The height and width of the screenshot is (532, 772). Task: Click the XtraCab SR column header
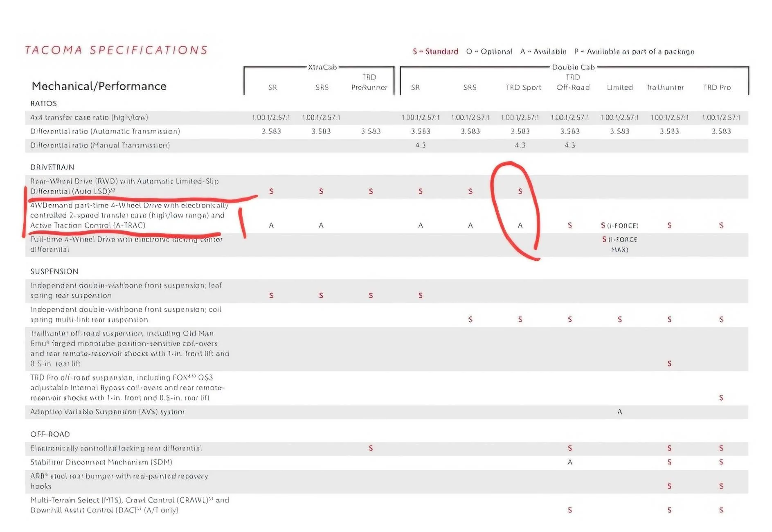(x=272, y=87)
